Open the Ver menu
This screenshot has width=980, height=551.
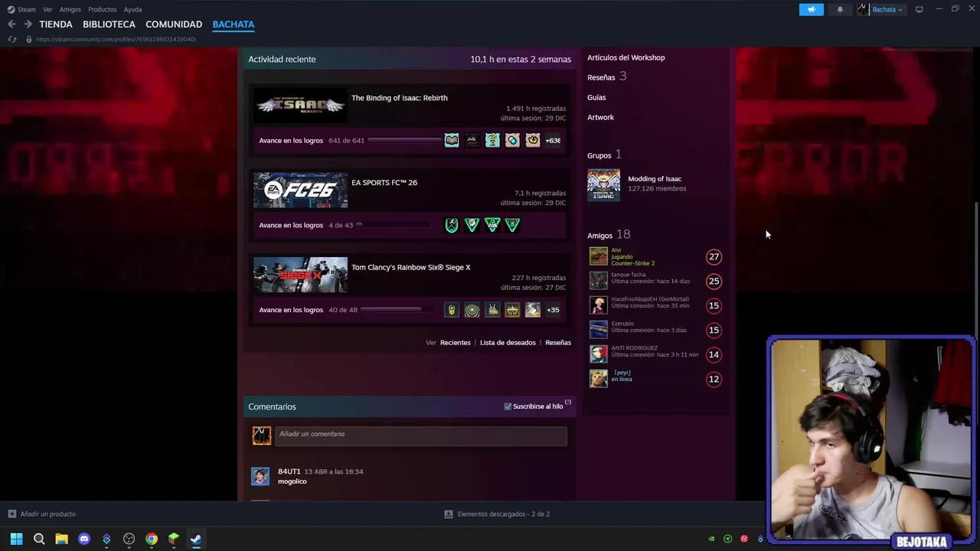[47, 9]
